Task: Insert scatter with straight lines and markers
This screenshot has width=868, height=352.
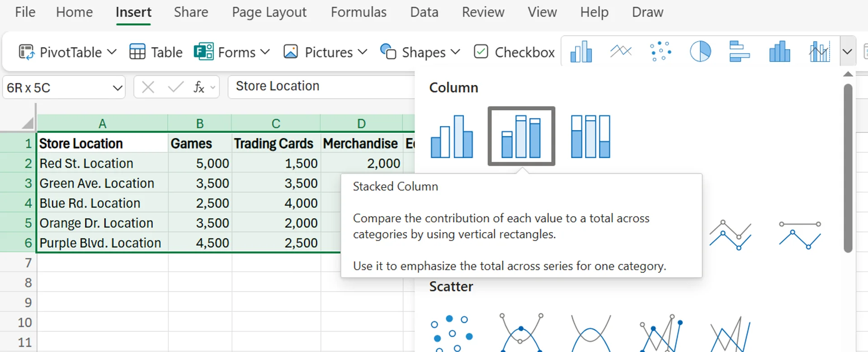Action: (660, 333)
